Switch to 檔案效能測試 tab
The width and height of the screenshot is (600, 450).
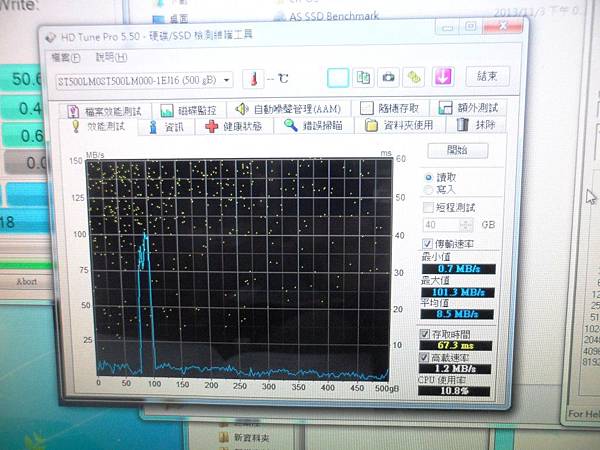(105, 111)
